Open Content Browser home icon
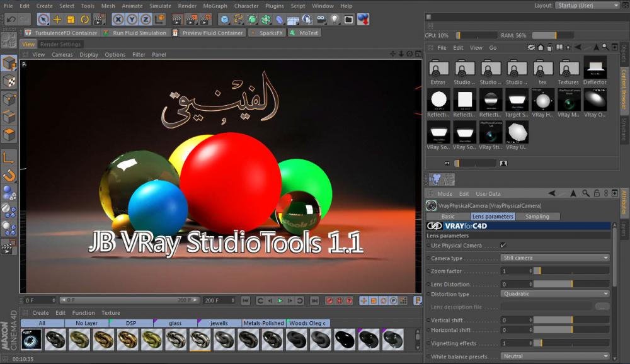Image resolution: width=630 pixels, height=364 pixels. tap(541, 47)
